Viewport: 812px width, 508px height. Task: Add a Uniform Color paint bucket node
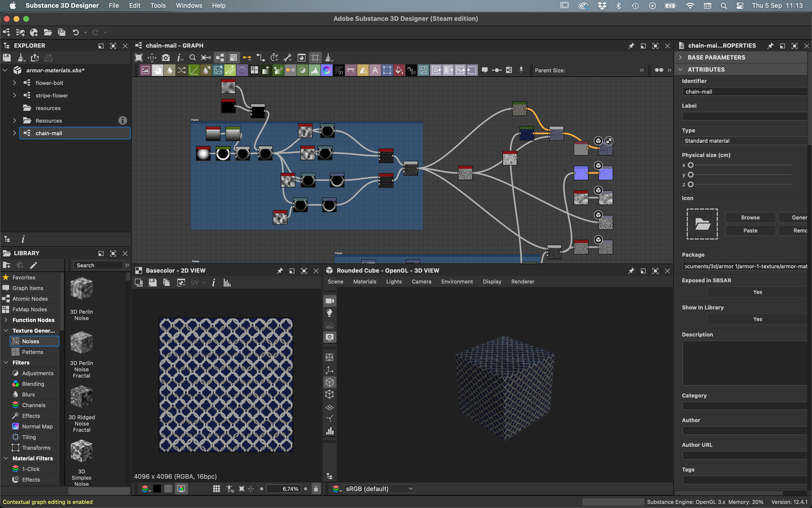[399, 70]
